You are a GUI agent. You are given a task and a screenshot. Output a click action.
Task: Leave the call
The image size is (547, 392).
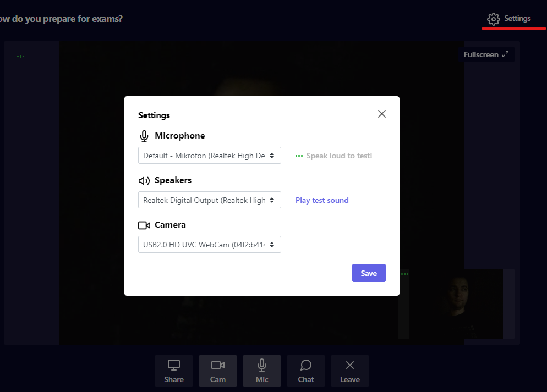350,371
